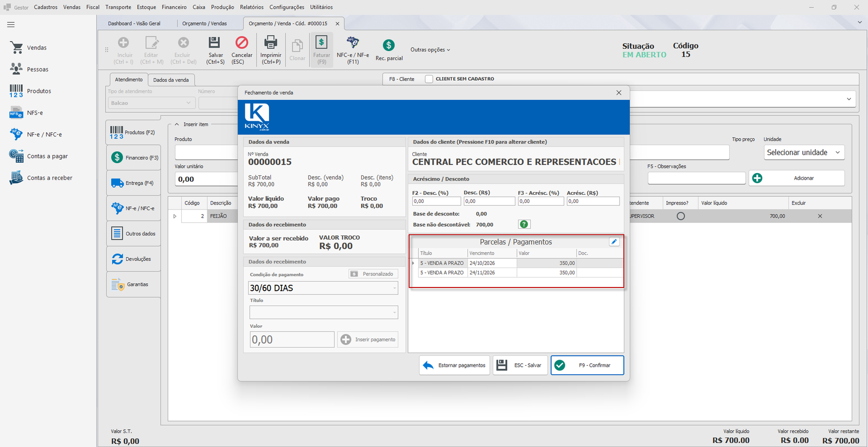This screenshot has width=868, height=447.
Task: Expand Outras opções dropdown
Action: [430, 50]
